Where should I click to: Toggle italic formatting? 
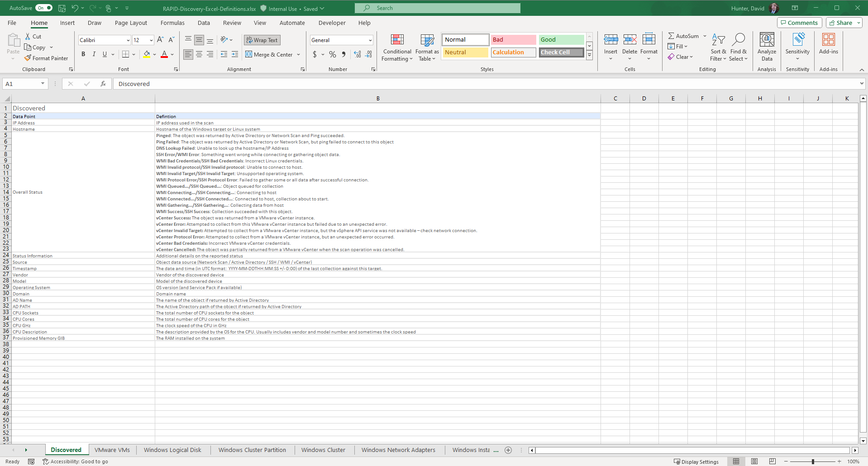(x=94, y=54)
